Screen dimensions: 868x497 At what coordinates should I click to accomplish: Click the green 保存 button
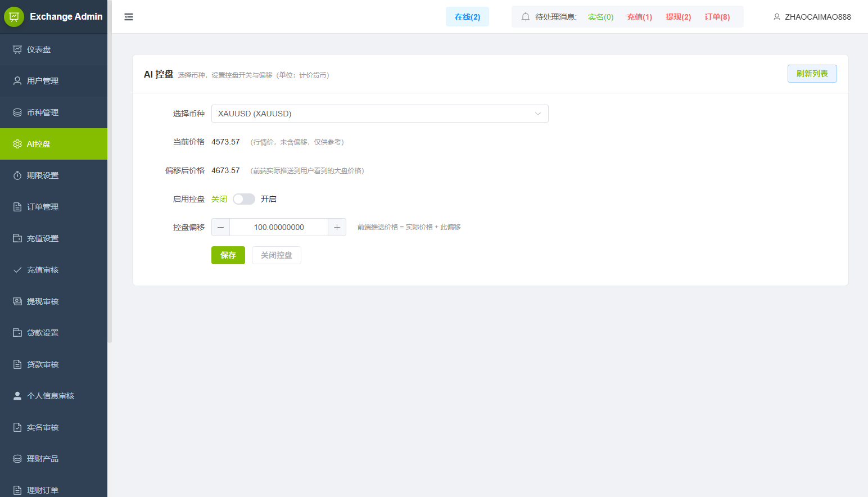(228, 255)
